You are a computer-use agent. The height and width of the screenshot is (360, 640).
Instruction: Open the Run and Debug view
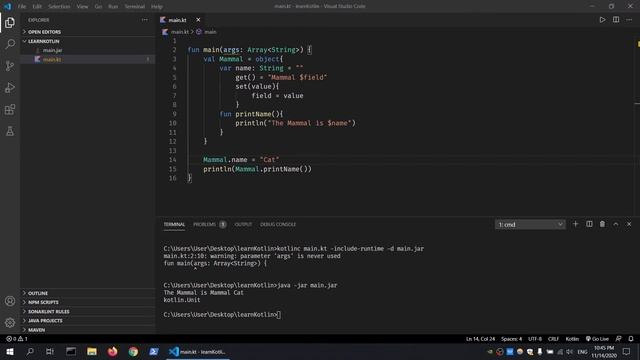(x=10, y=87)
